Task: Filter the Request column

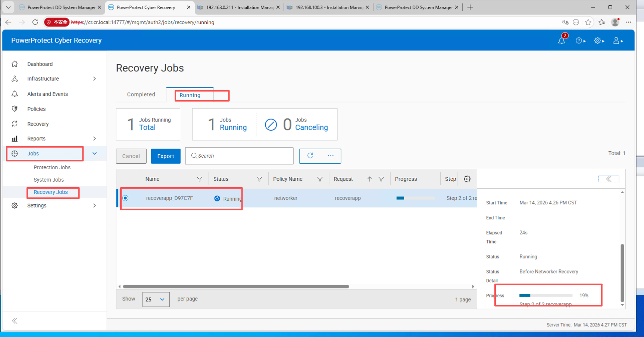Action: [381, 179]
